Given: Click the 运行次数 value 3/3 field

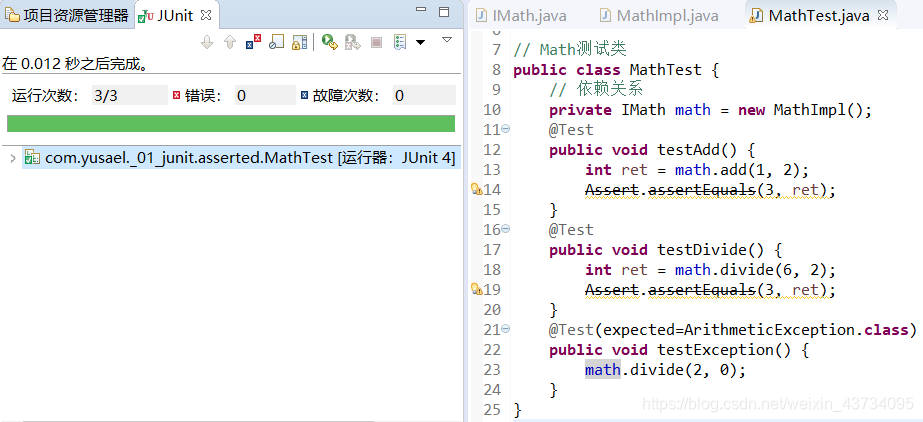Looking at the screenshot, I should [x=130, y=95].
